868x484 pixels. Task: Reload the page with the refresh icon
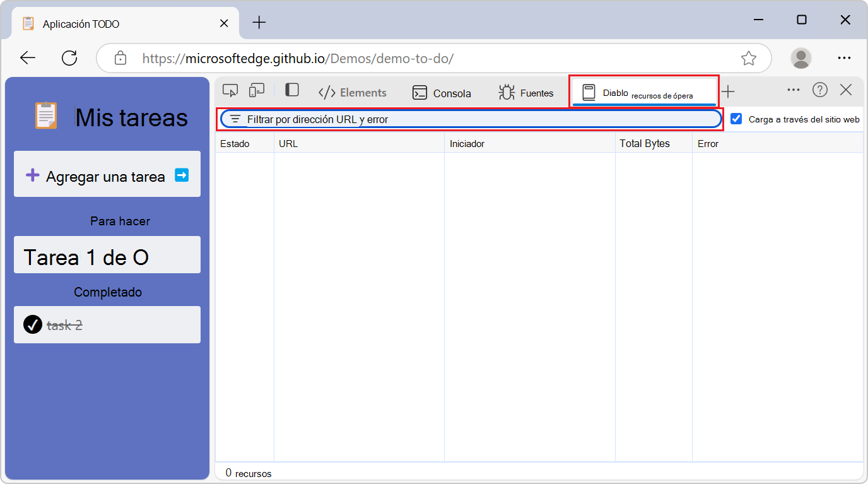click(69, 57)
